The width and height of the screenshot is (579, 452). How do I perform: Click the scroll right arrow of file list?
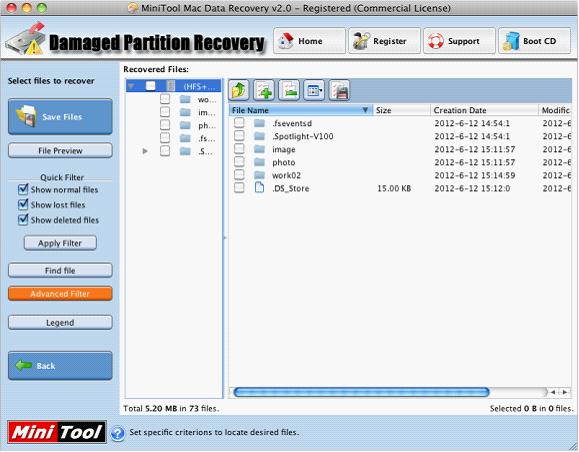point(565,392)
